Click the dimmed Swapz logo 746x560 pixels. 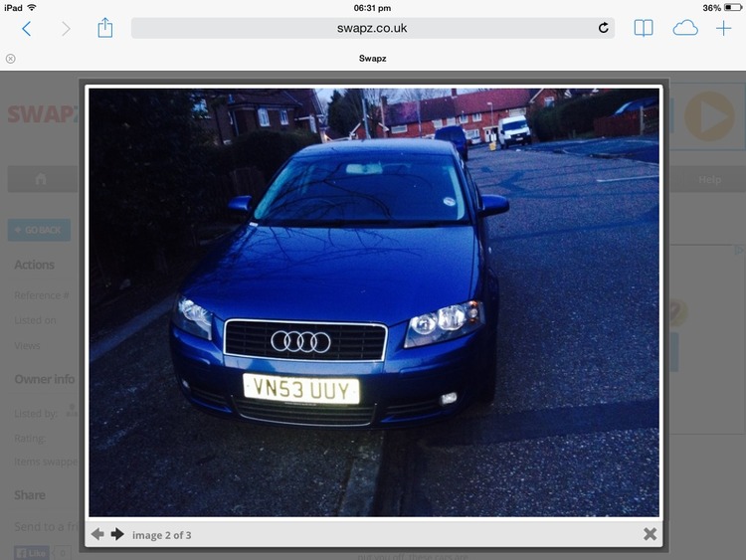coord(44,114)
